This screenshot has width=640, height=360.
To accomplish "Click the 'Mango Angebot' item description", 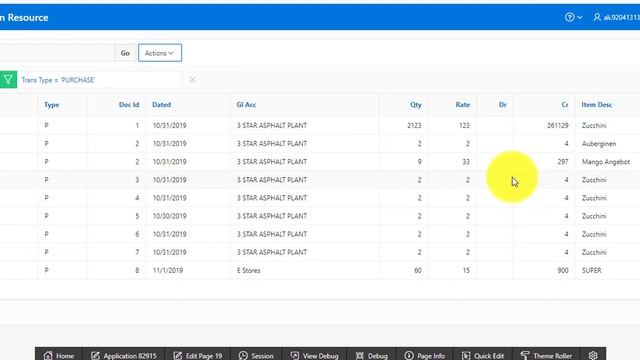I will click(x=606, y=162).
